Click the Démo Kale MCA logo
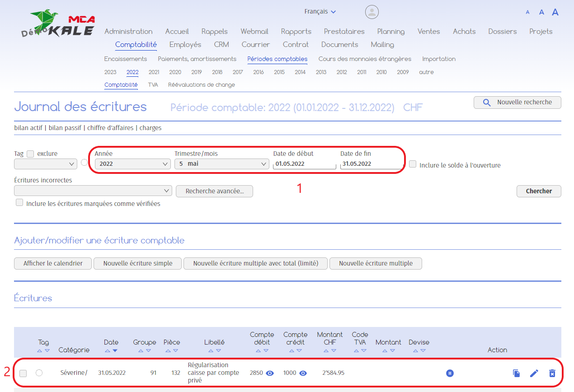Screen dimensions: 574x392 [58, 23]
